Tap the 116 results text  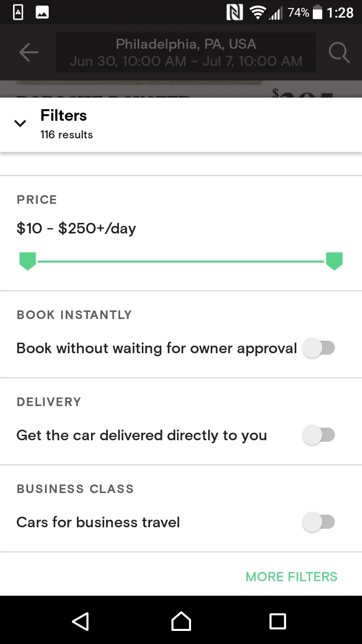67,135
